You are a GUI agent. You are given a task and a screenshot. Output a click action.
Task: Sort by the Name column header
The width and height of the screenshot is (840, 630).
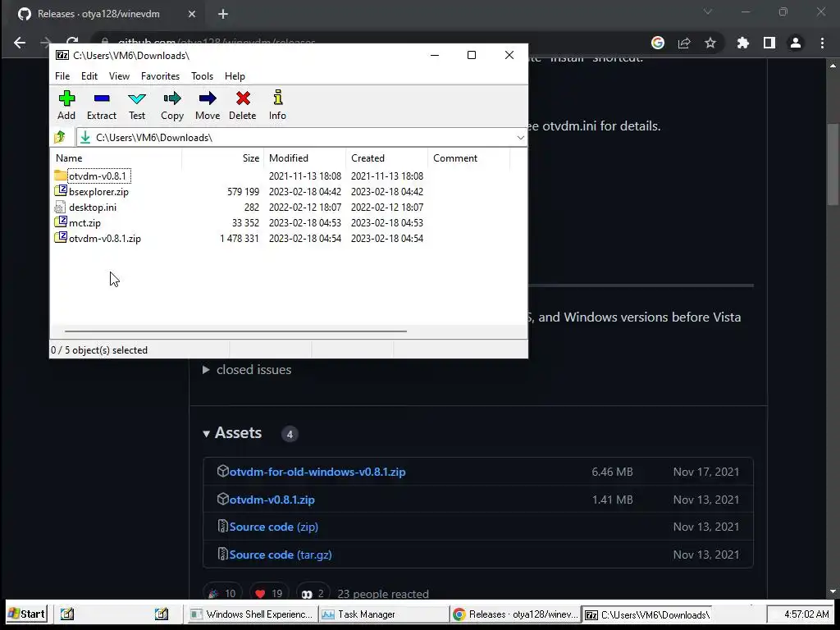116,158
